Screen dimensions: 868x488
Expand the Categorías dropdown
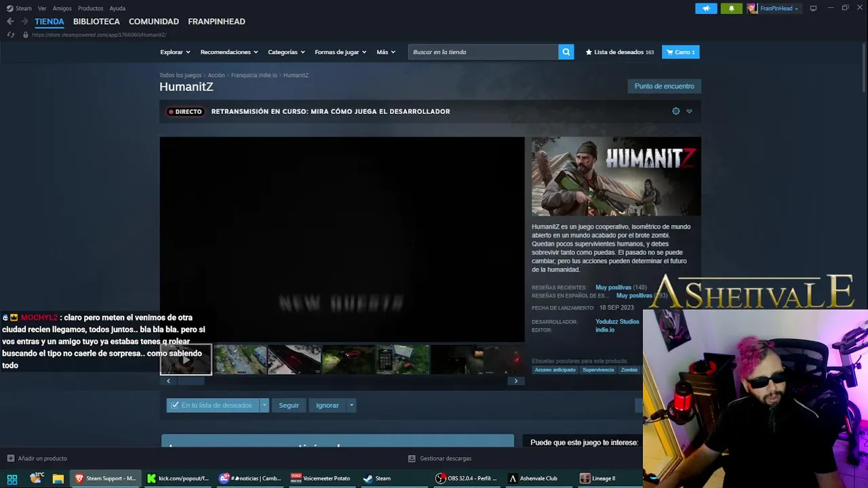pos(286,52)
